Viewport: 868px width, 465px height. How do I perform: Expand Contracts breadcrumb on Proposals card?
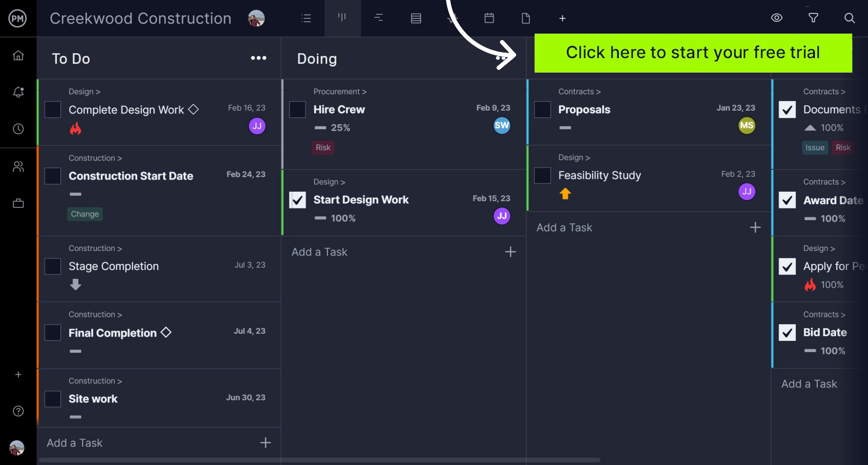pos(579,92)
